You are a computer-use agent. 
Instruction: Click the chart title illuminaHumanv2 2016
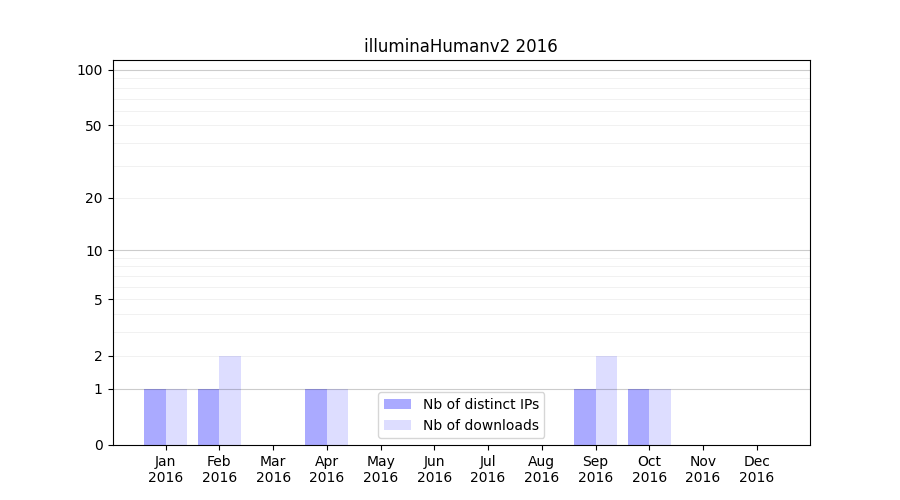pyautogui.click(x=460, y=46)
